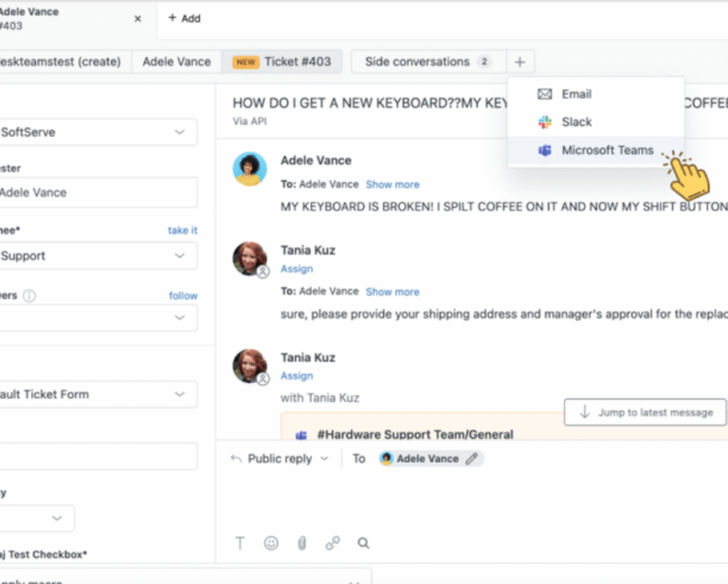The width and height of the screenshot is (728, 584).
Task: Click Adele Vance's avatar in the conversation
Action: pyautogui.click(x=250, y=169)
